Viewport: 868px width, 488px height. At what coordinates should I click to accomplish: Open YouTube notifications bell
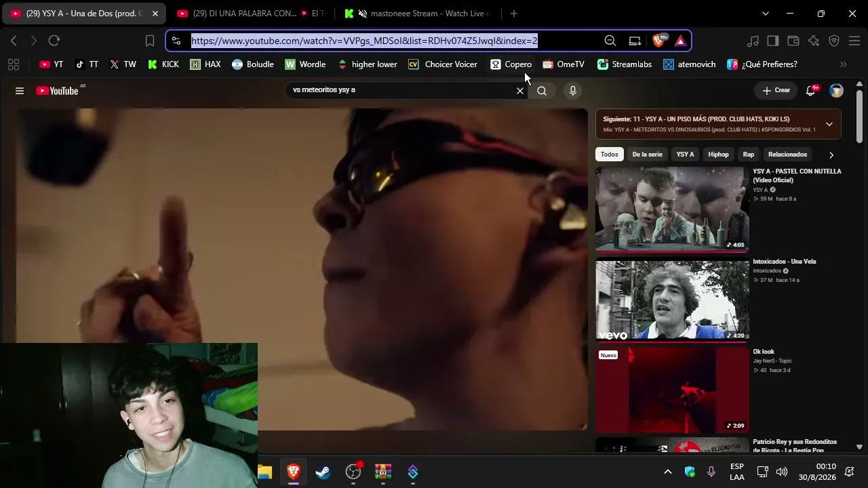pyautogui.click(x=811, y=91)
